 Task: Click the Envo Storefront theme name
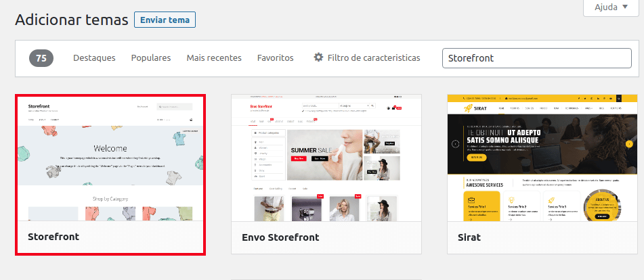tap(280, 237)
